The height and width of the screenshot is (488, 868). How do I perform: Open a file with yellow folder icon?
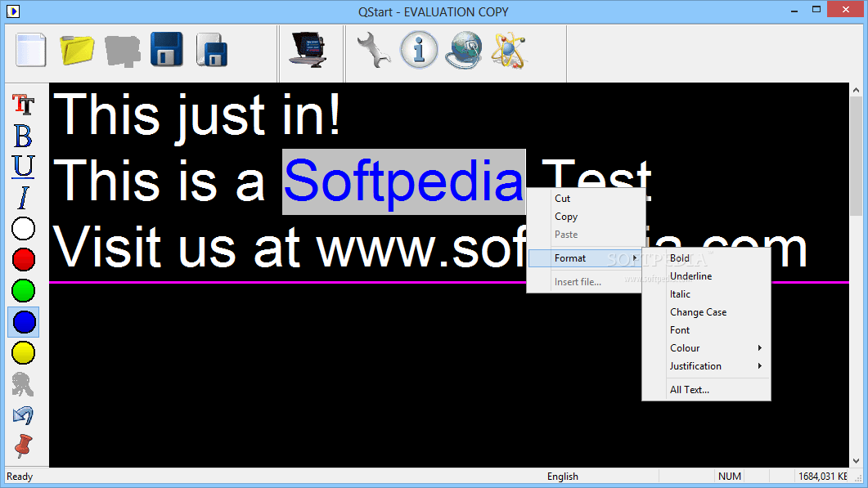(x=77, y=51)
